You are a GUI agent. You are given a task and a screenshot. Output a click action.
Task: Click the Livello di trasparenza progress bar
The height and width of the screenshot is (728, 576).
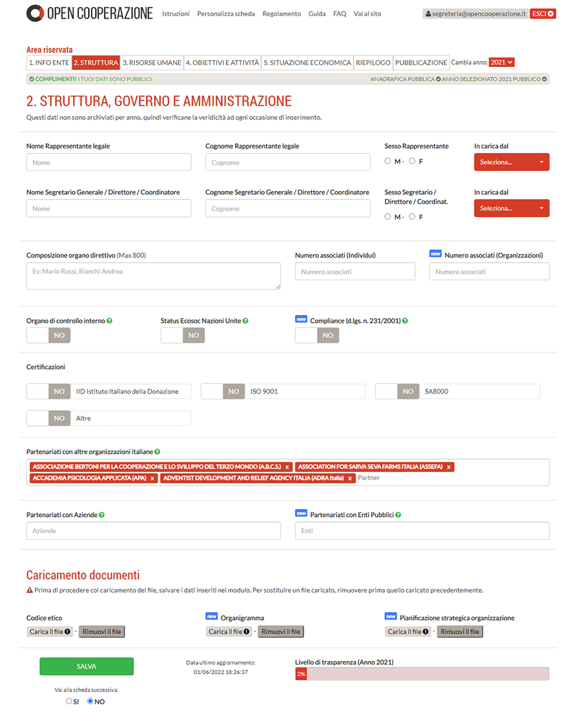(422, 674)
